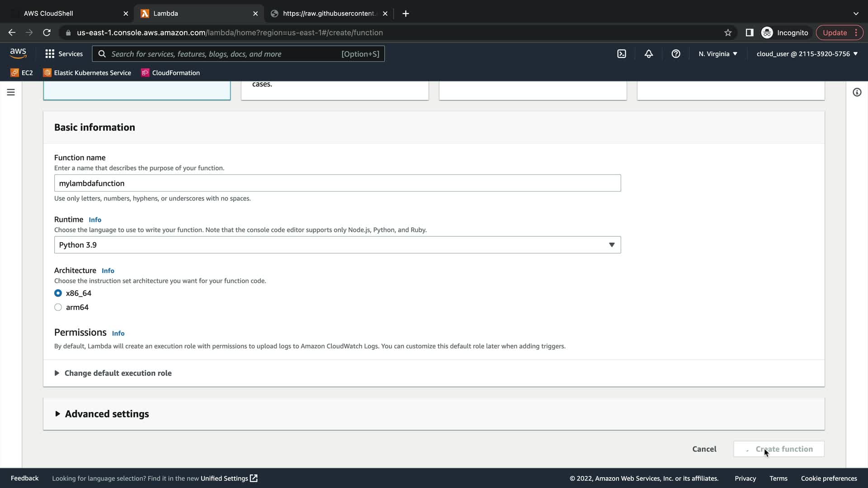Open the Services grid menu

pyautogui.click(x=64, y=54)
